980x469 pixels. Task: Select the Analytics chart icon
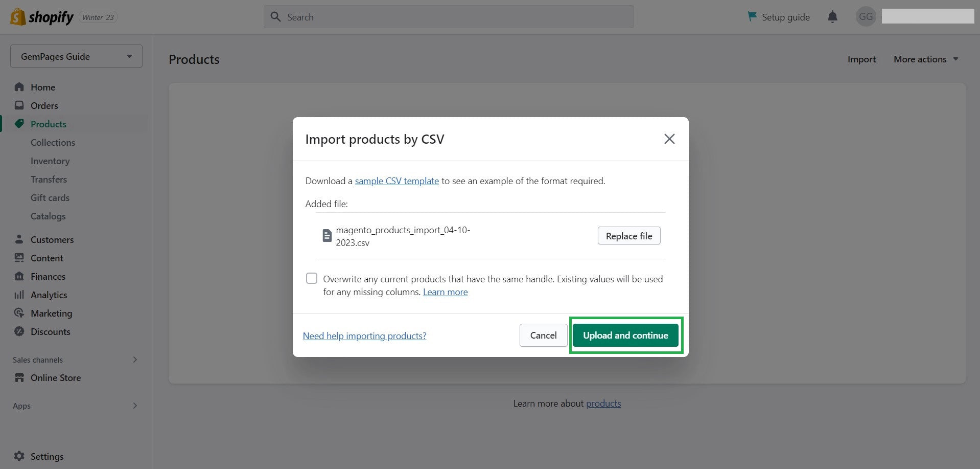point(19,295)
